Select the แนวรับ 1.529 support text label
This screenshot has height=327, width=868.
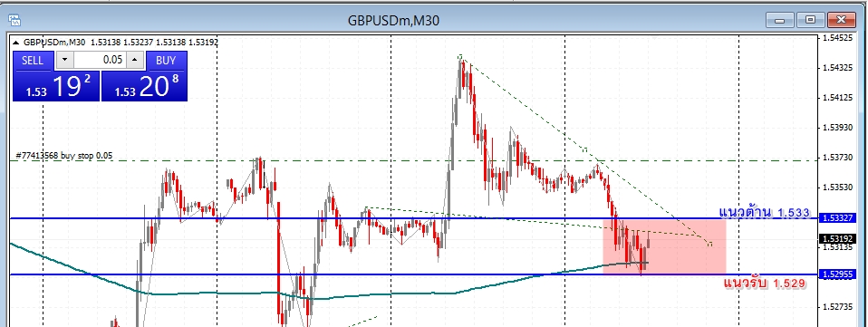pos(765,284)
